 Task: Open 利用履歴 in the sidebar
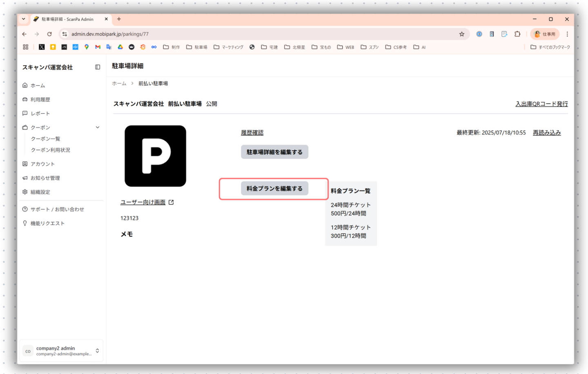point(40,100)
